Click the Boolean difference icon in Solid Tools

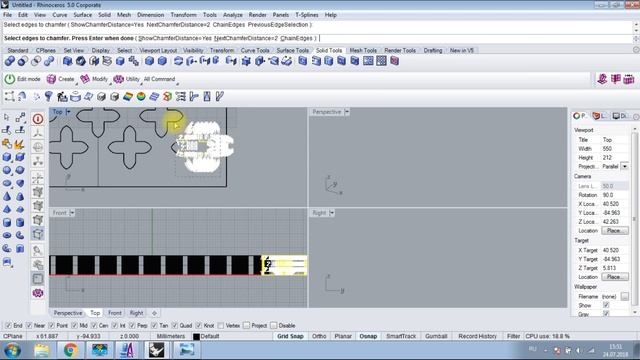[23, 61]
